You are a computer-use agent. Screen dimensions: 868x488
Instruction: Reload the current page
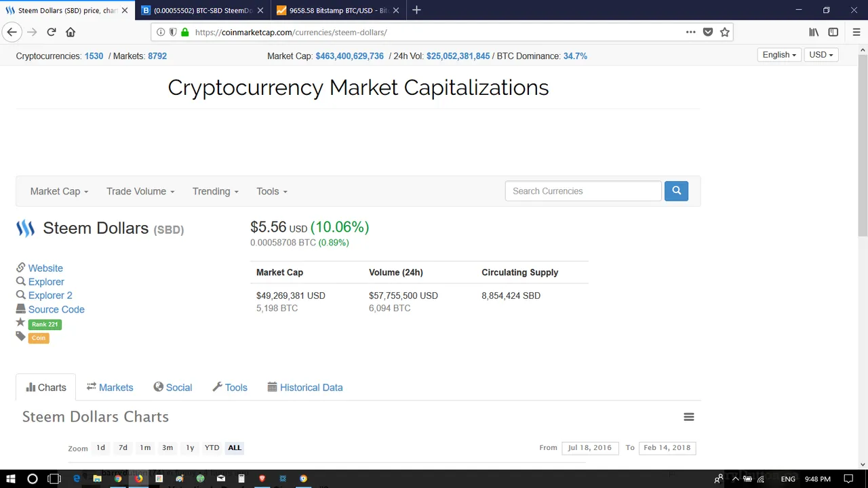point(52,32)
